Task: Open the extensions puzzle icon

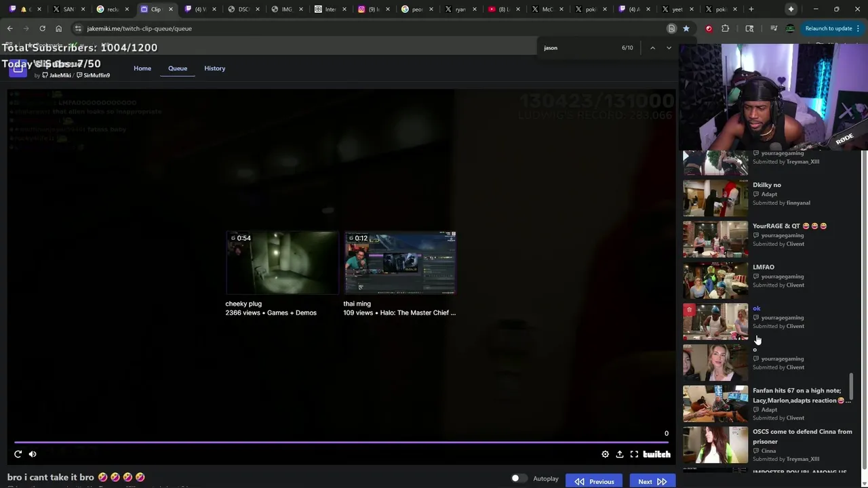Action: click(x=725, y=28)
